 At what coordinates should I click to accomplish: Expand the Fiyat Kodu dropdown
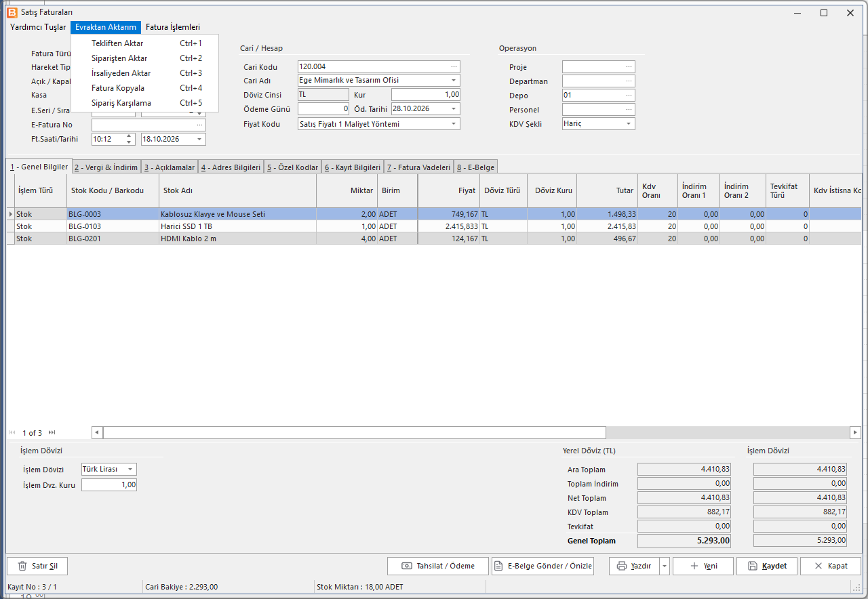pos(454,124)
